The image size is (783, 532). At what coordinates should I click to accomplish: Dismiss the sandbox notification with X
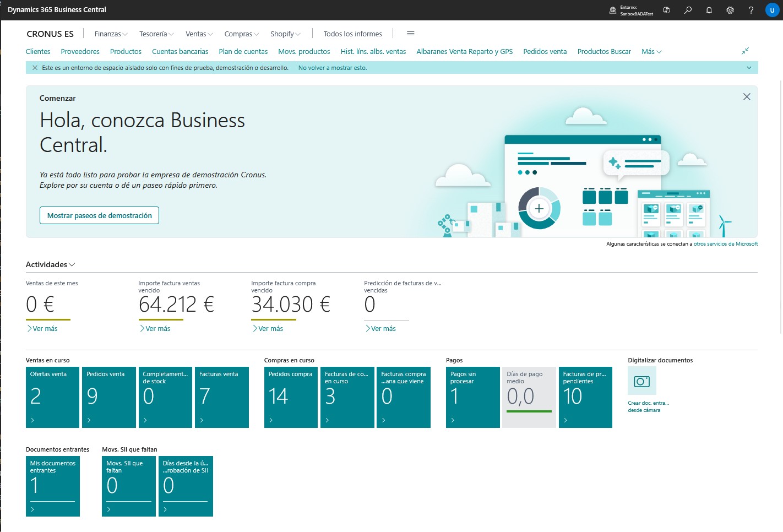click(35, 68)
